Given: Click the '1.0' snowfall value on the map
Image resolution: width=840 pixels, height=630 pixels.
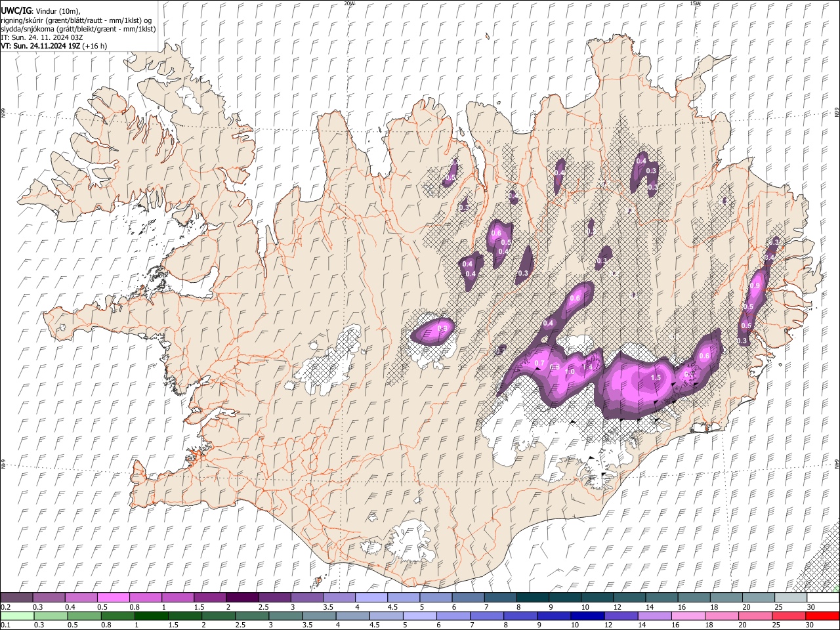Looking at the screenshot, I should tap(570, 371).
